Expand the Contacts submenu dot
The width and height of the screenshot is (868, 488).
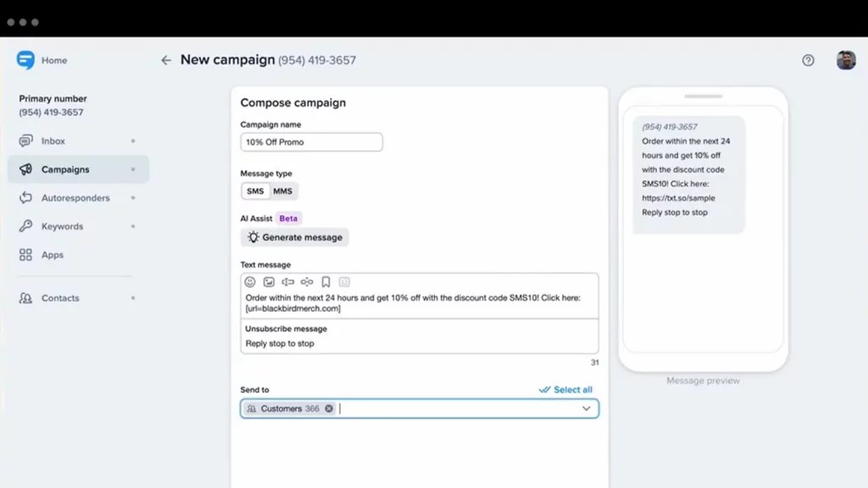(133, 297)
